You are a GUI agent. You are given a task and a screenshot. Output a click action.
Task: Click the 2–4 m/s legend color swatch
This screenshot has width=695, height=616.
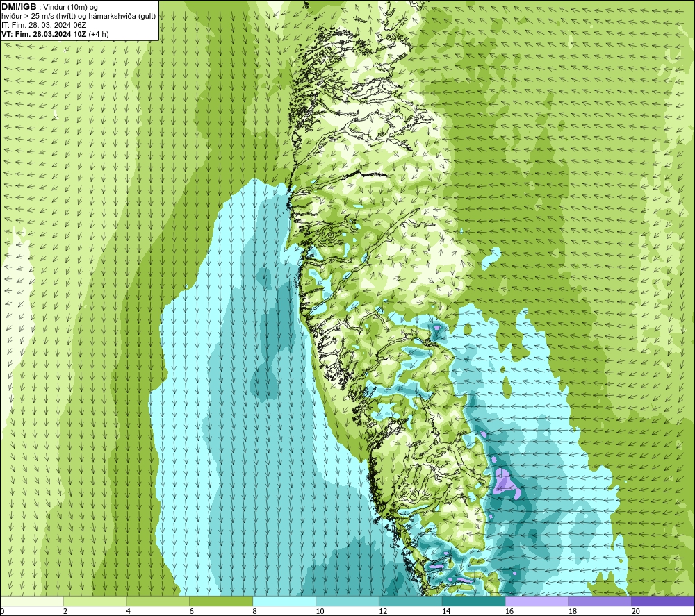click(95, 601)
